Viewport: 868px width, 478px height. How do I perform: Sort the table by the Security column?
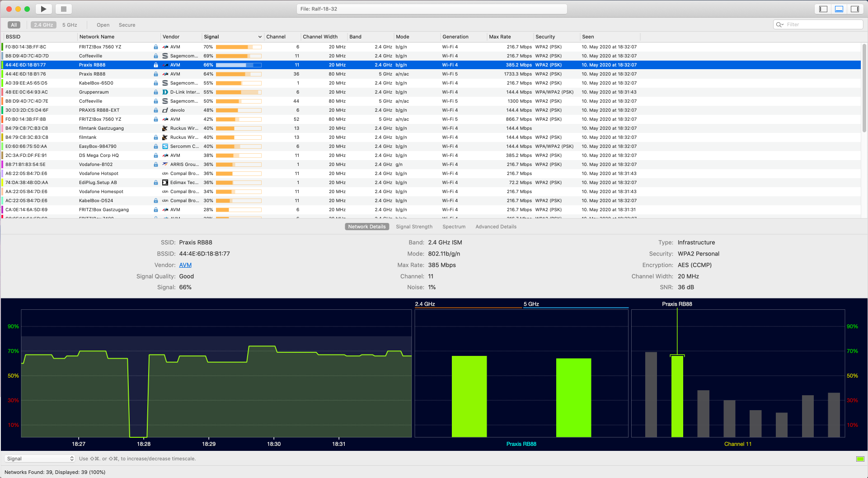[557, 37]
